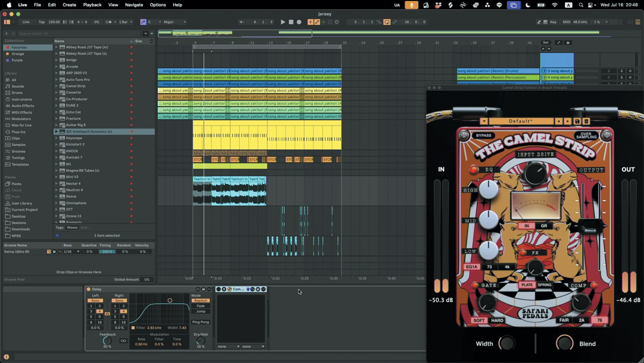Toggle the Camel Strip BYPASS switch
The image size is (644, 363).
pos(483,136)
